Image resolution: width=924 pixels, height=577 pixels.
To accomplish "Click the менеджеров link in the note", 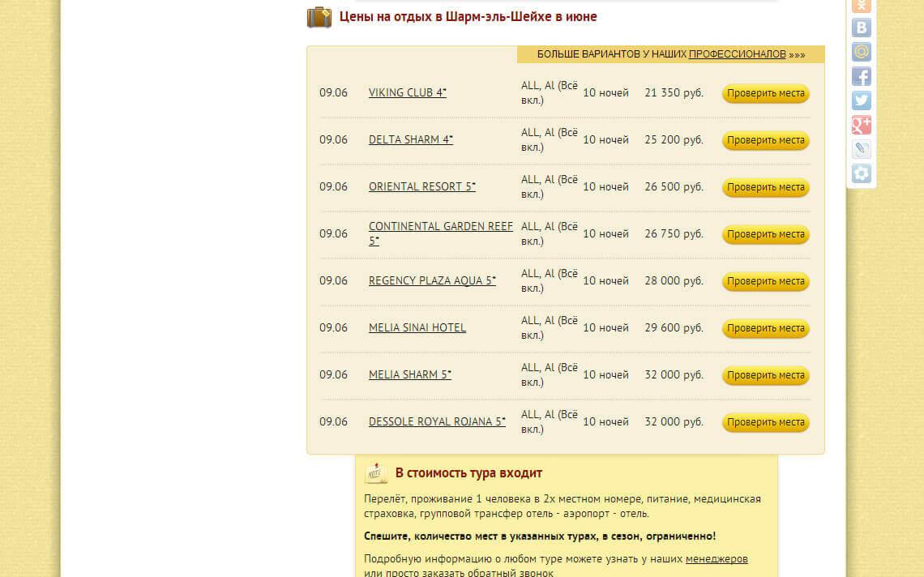I will (x=716, y=559).
